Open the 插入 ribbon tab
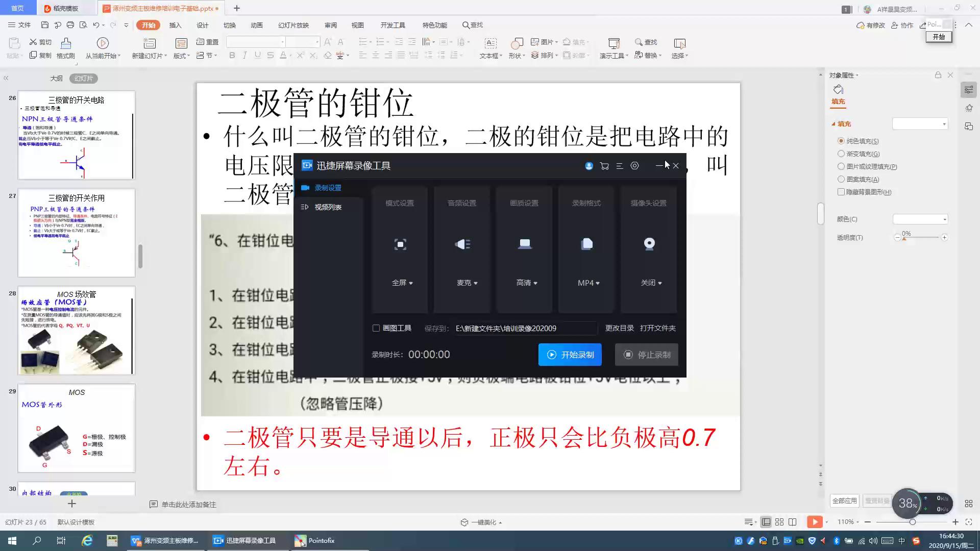The image size is (980, 551). [175, 25]
